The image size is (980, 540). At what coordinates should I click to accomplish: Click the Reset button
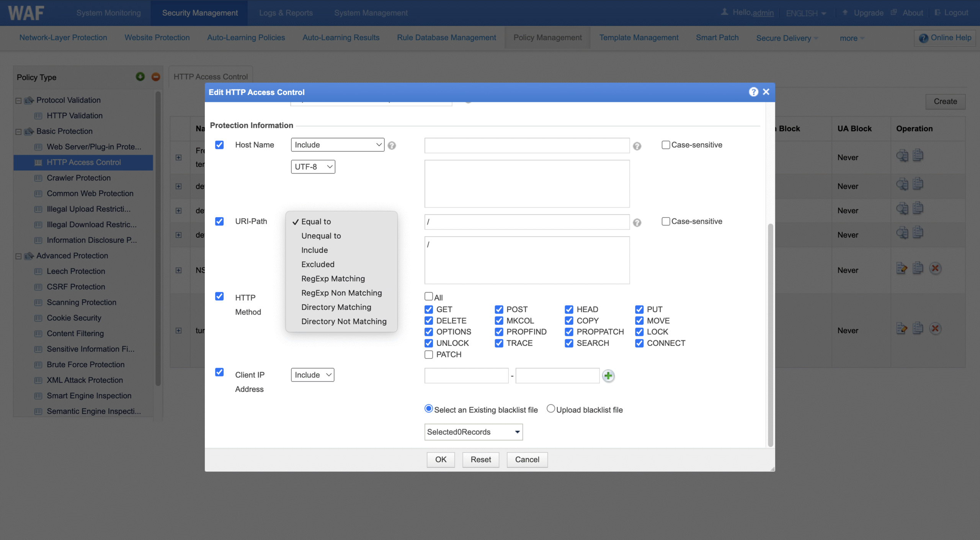coord(480,460)
